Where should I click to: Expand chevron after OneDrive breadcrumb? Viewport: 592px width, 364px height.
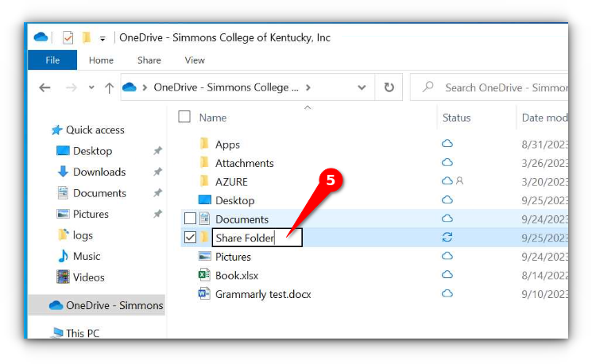308,87
